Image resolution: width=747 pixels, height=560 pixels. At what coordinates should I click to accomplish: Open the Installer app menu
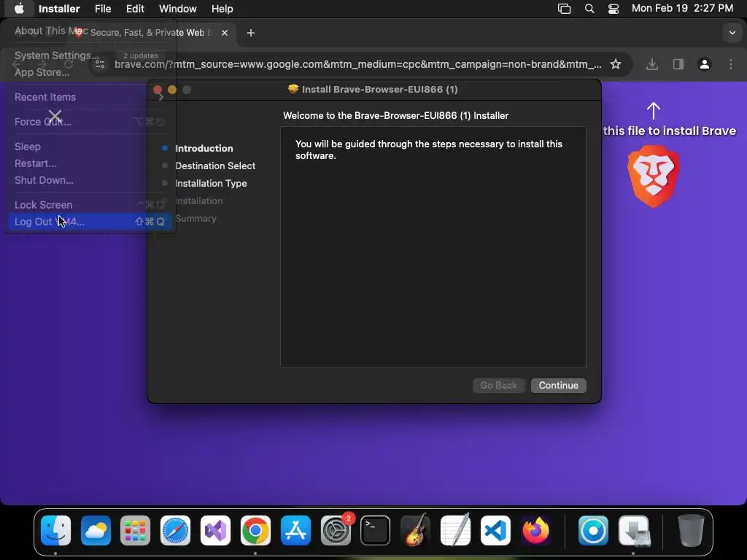coord(59,9)
